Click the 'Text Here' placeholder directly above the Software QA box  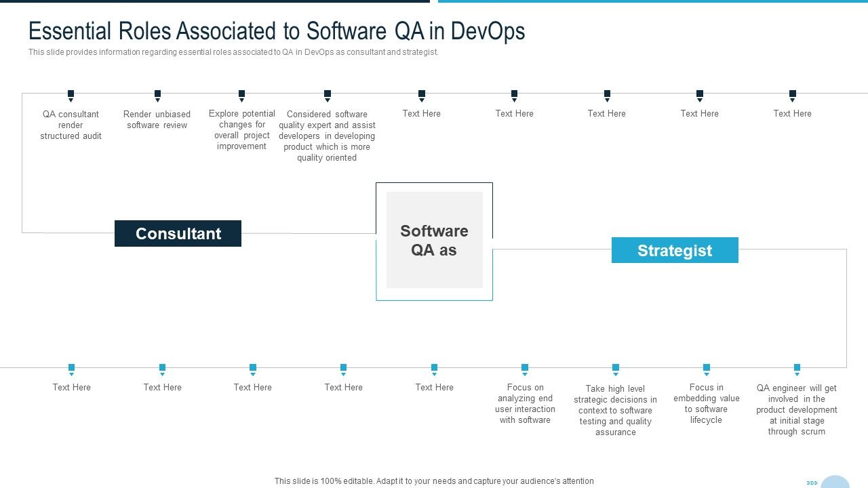click(422, 113)
